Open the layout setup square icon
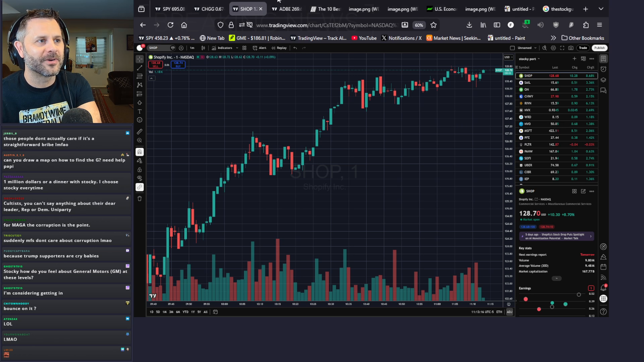Image resolution: width=644 pixels, height=362 pixels. point(512,48)
